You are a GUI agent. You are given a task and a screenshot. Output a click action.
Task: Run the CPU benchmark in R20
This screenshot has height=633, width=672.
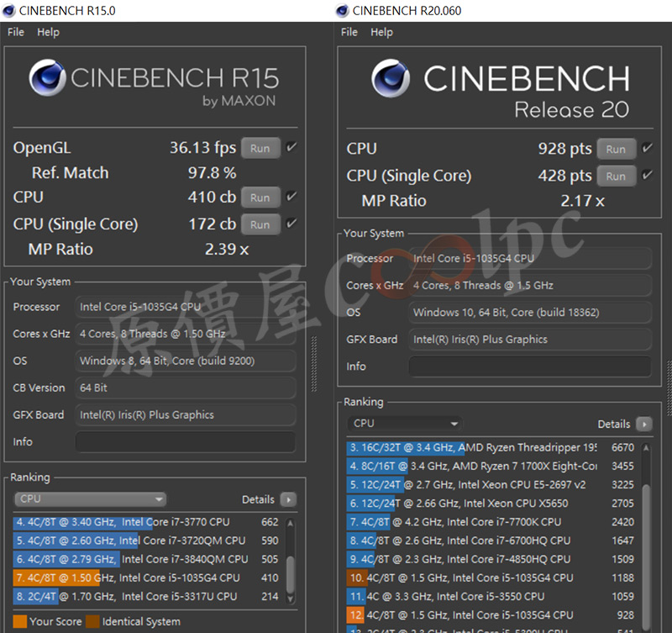[x=617, y=150]
